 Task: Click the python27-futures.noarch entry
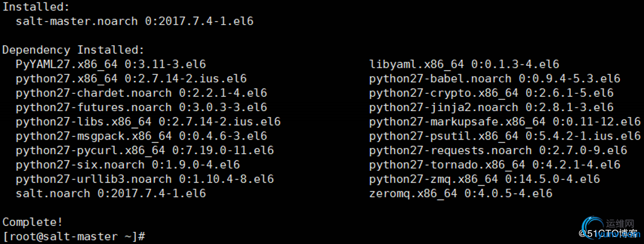pyautogui.click(x=141, y=108)
